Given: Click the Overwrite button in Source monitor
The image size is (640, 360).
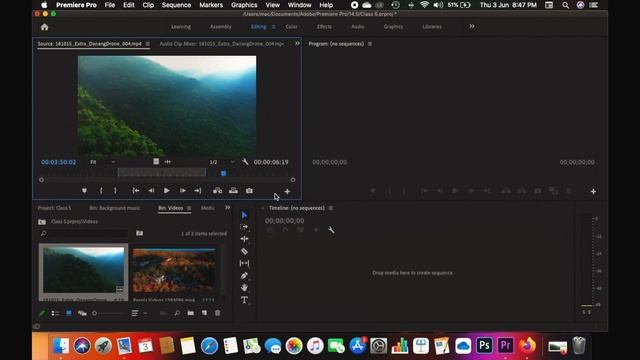Looking at the screenshot, I should 233,191.
